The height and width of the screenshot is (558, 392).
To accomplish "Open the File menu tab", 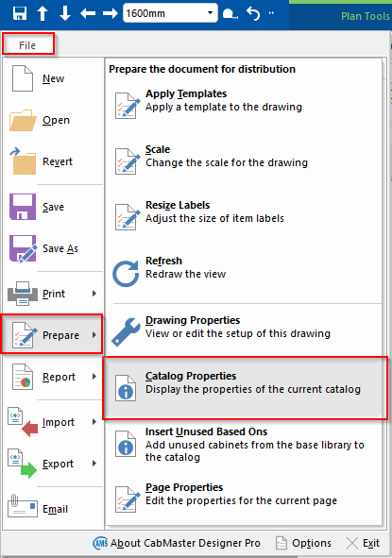I will [28, 44].
